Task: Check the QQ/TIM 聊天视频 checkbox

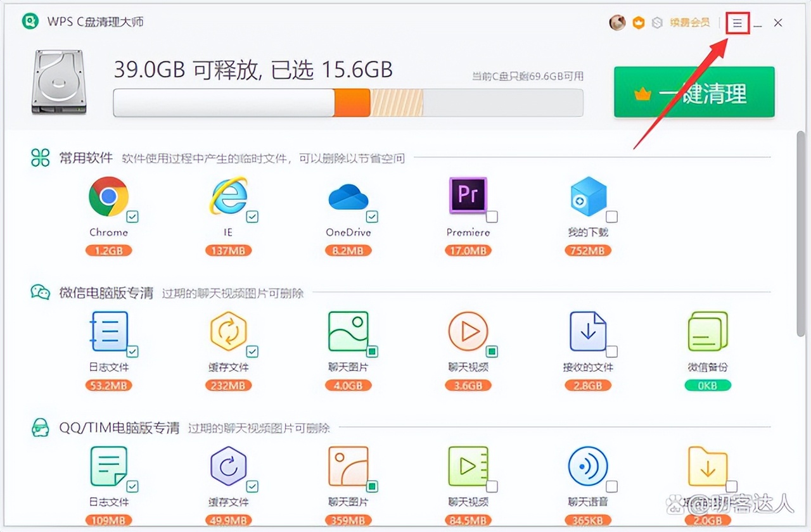Action: coord(492,486)
